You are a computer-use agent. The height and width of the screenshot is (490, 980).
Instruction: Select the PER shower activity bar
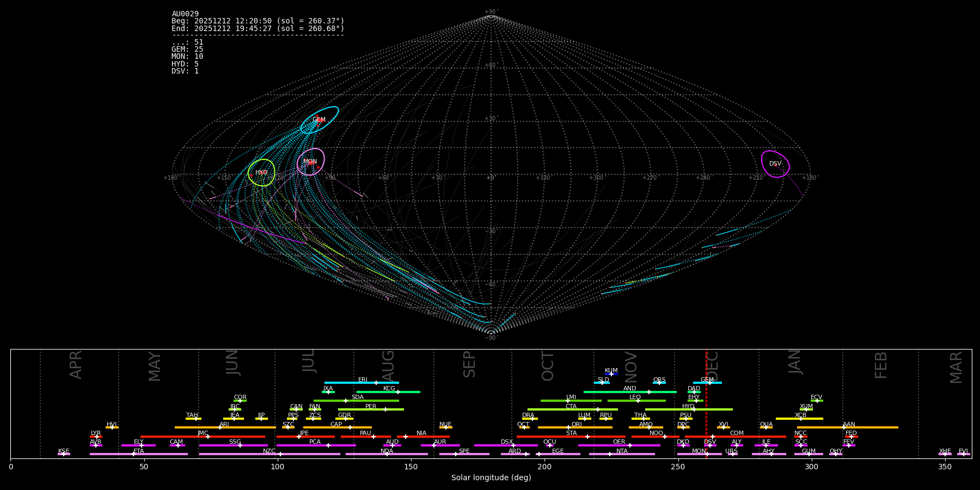370,409
